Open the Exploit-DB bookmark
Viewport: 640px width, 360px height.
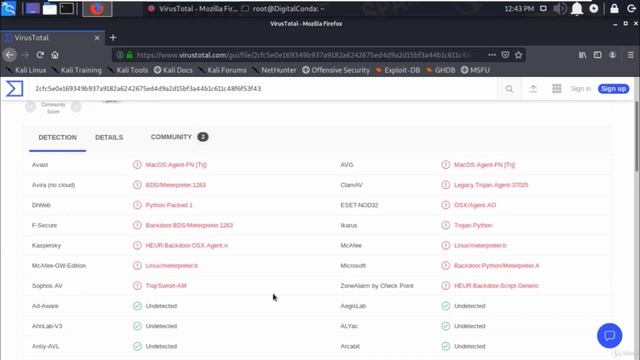pyautogui.click(x=398, y=70)
